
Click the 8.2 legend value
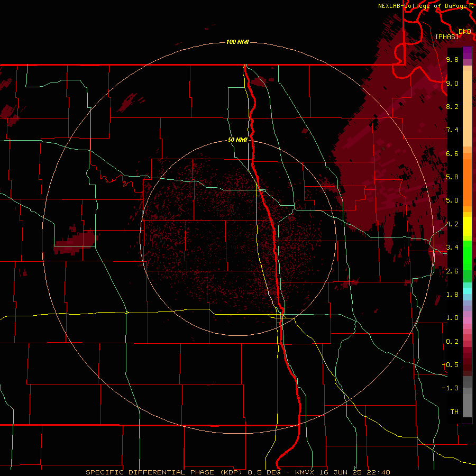(452, 106)
